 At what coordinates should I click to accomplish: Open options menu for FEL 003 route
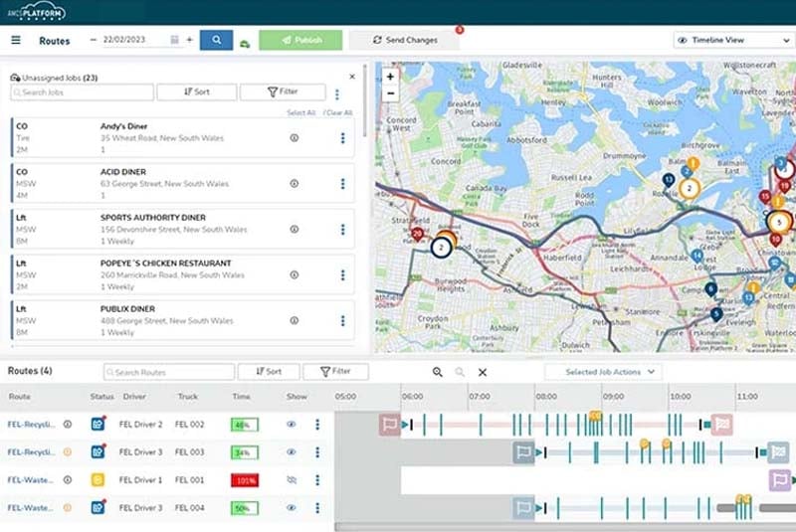point(317,452)
